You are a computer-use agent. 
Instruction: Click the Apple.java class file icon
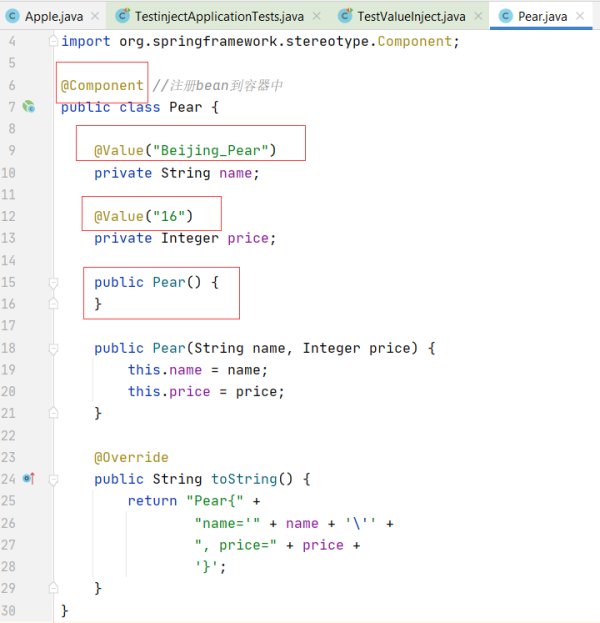tap(12, 16)
